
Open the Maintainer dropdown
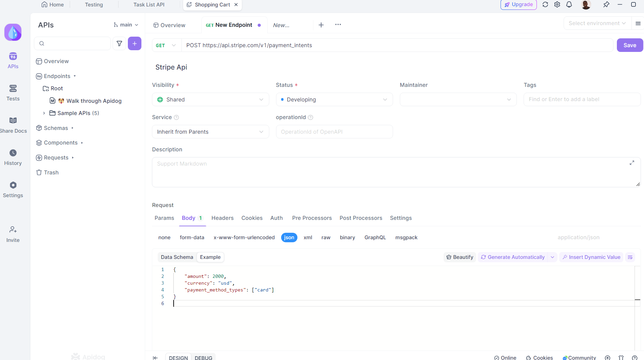[458, 99]
